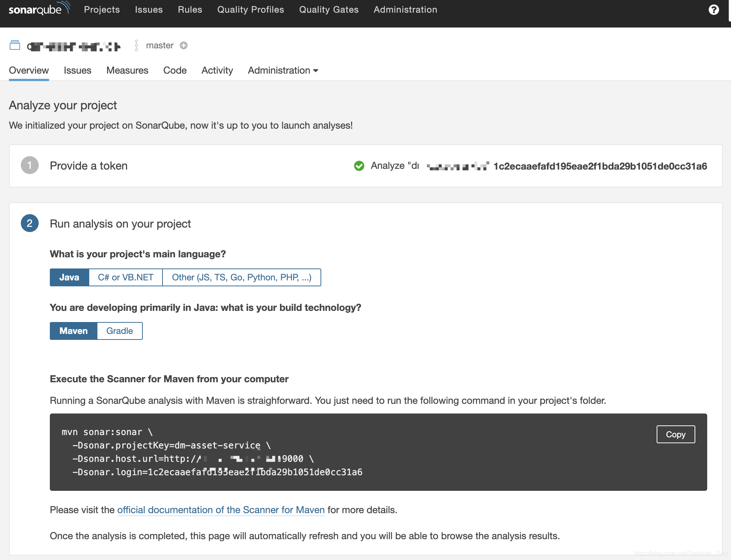Screen dimensions: 731x560
Task: Click the SonarQube logo
Action: point(39,9)
